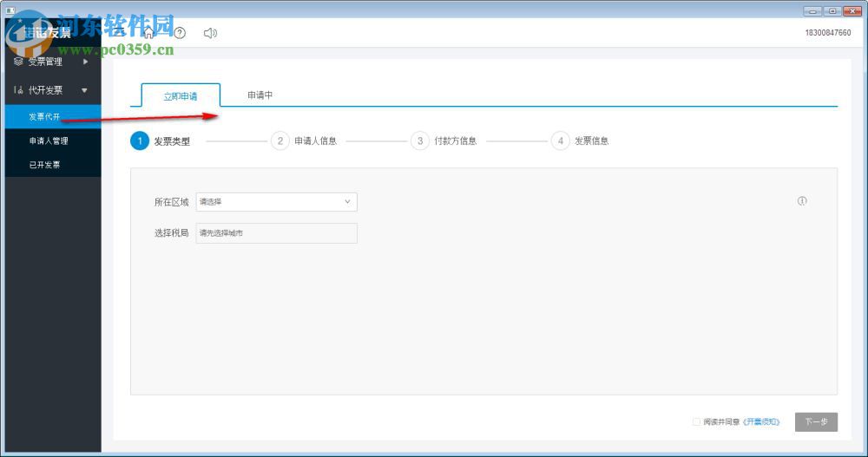Tick the 阅读并同意 checkbox

696,421
